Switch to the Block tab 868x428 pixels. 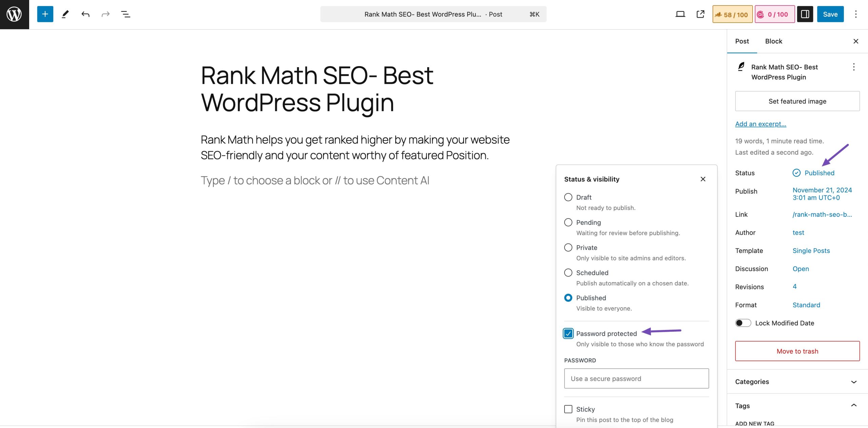click(774, 41)
